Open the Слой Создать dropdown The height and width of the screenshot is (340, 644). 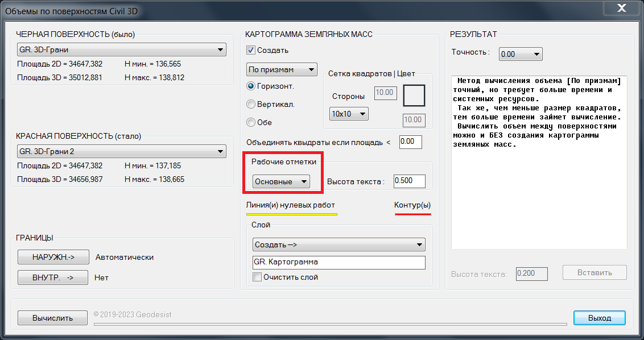(338, 244)
